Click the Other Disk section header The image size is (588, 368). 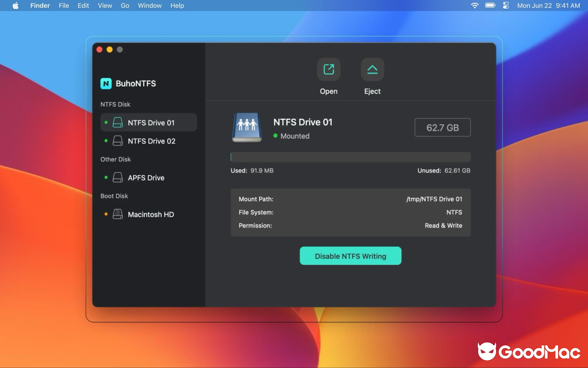tap(116, 159)
